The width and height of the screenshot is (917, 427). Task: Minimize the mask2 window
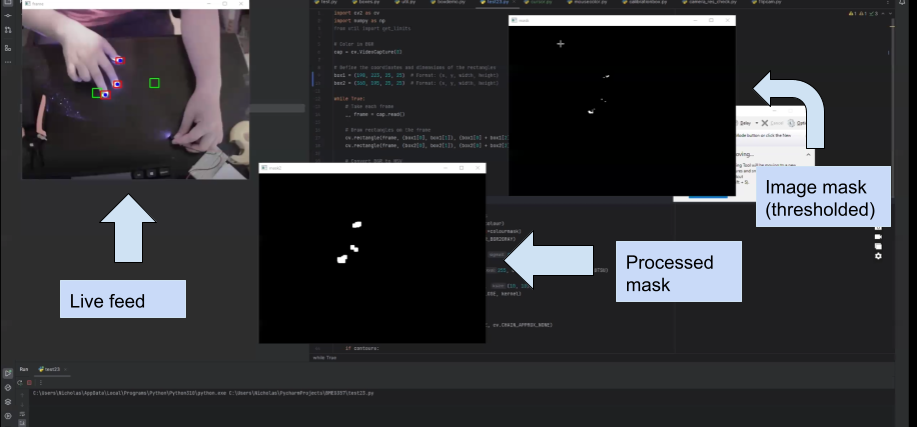tap(445, 168)
